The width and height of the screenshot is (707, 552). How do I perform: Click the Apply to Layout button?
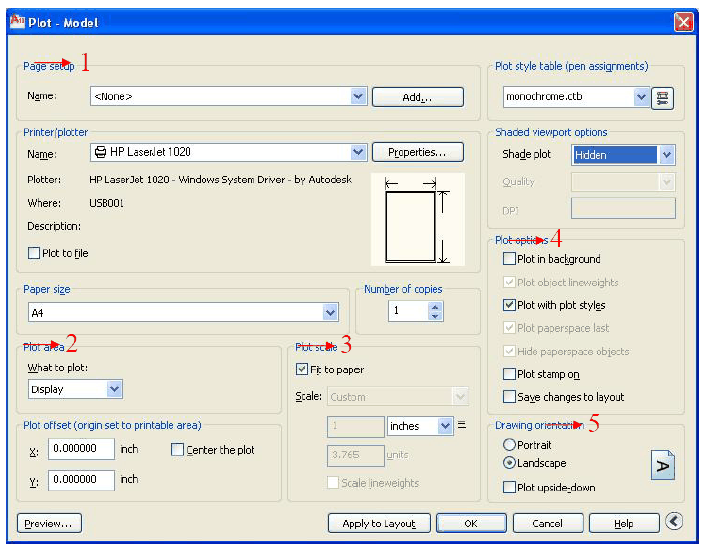point(379,523)
